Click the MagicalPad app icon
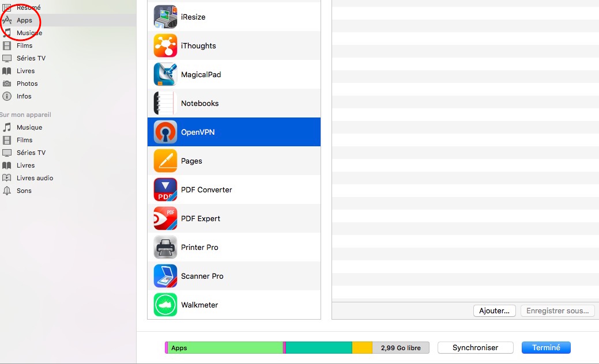Screen dimensions: 599x364 click(x=165, y=74)
